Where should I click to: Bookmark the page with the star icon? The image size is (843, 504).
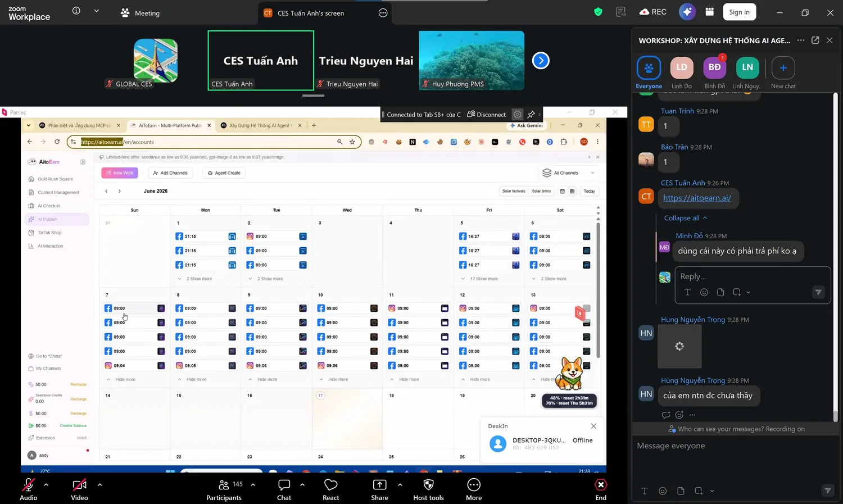352,142
